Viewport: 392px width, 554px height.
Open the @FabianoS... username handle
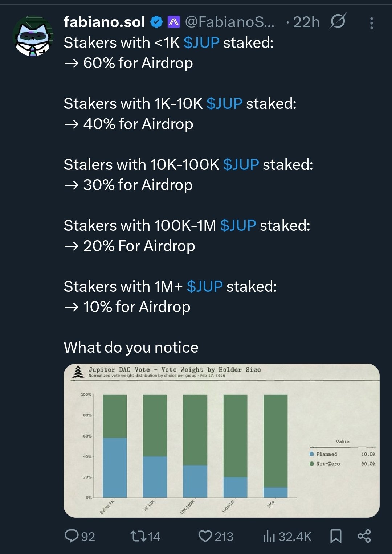pyautogui.click(x=229, y=22)
